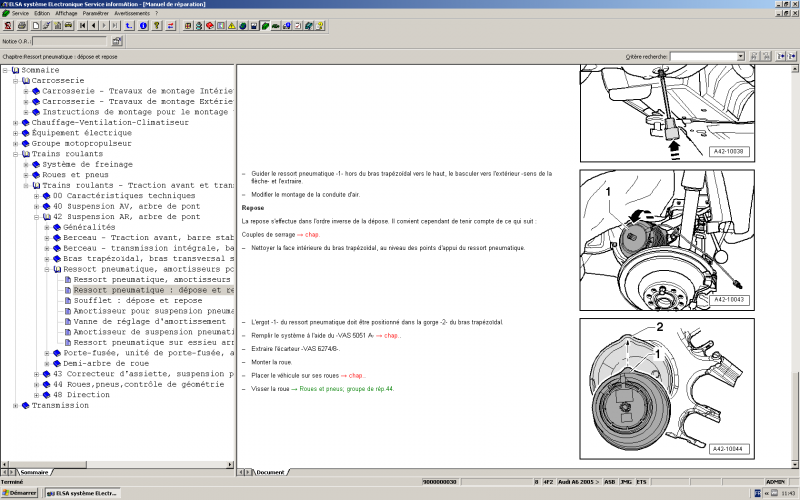Click inside the Notice O.R. input field
800x500 pixels.
click(x=70, y=41)
